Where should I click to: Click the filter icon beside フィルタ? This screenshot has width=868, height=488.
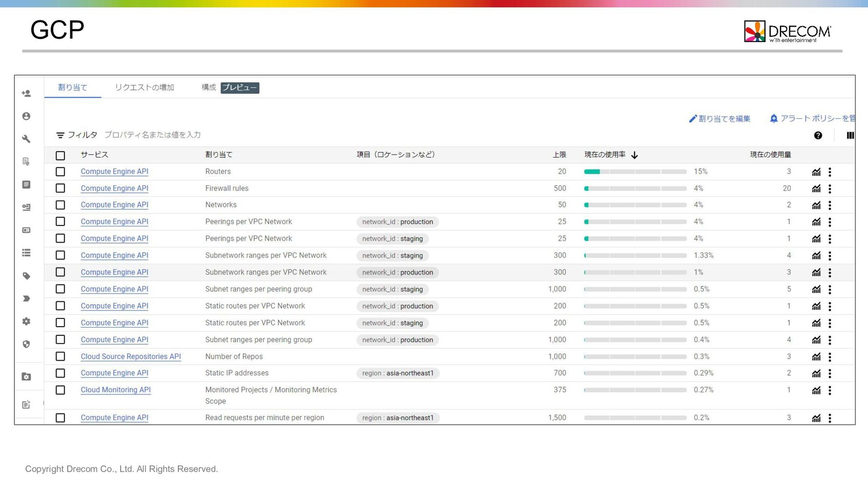(60, 135)
